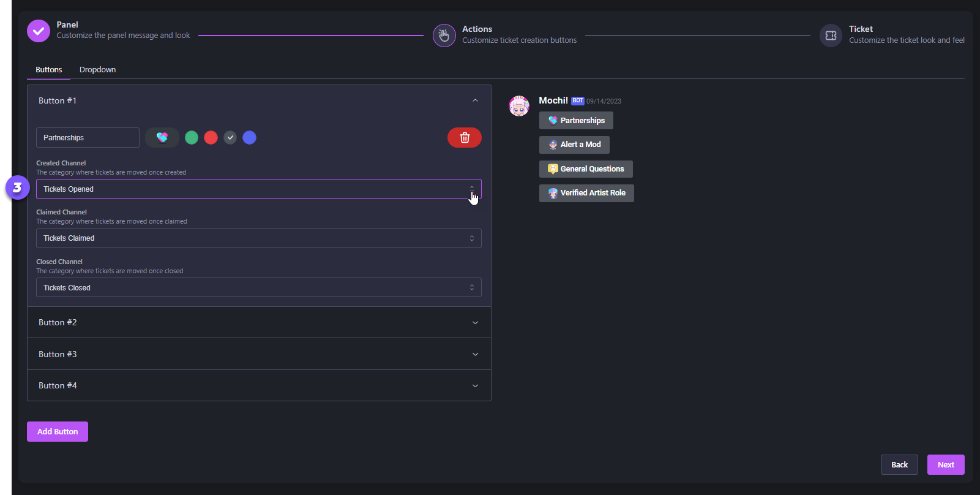The width and height of the screenshot is (980, 495).
Task: Select the Buttons tab
Action: point(49,70)
